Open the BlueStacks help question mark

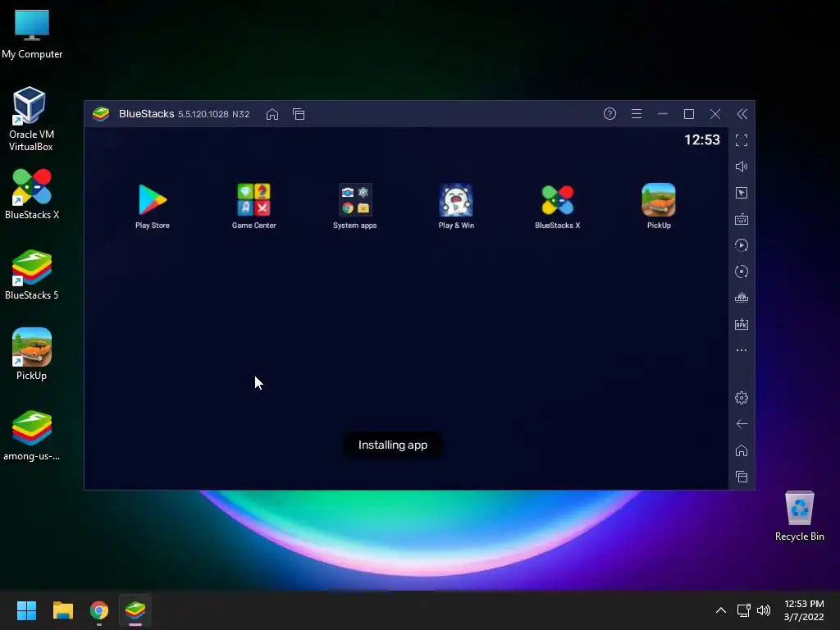pos(609,113)
